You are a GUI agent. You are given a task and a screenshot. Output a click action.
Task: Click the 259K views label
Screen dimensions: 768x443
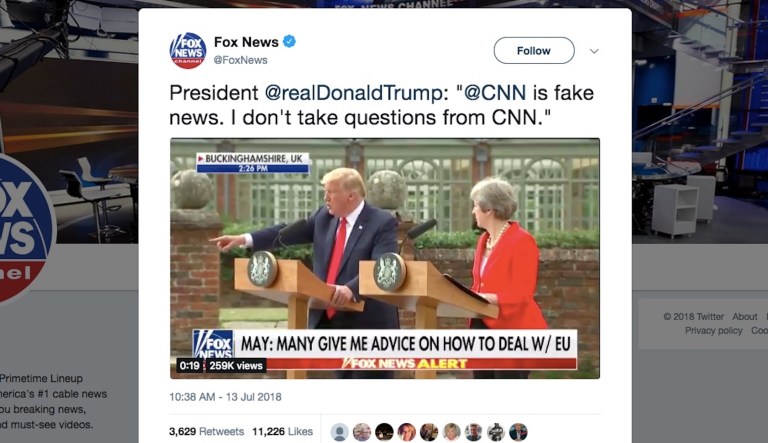(x=236, y=366)
